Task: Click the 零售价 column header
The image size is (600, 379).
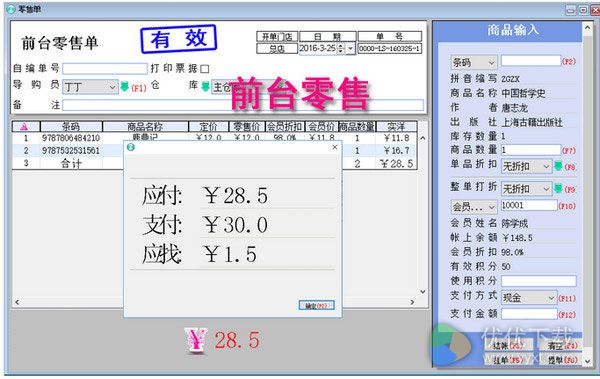Action: 247,127
